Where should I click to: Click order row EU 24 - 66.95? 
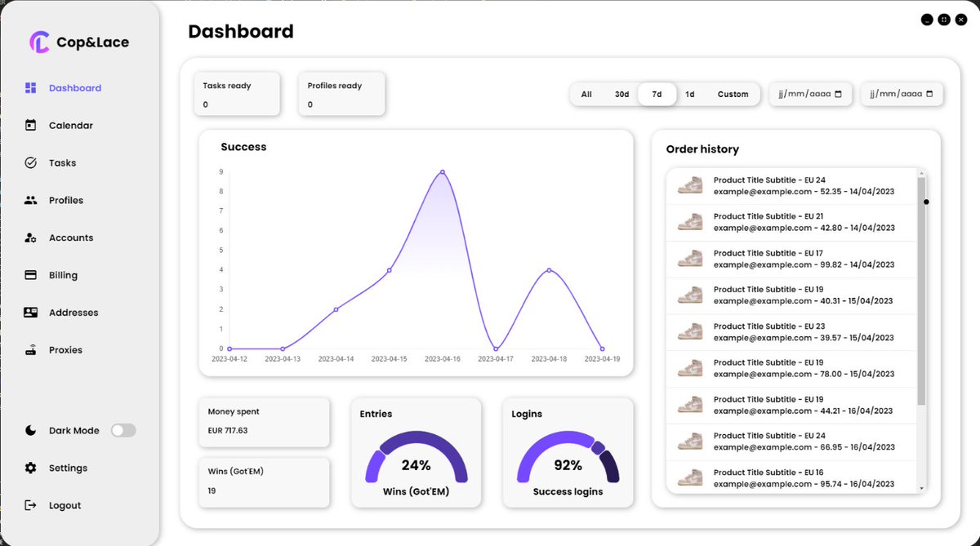click(x=791, y=442)
